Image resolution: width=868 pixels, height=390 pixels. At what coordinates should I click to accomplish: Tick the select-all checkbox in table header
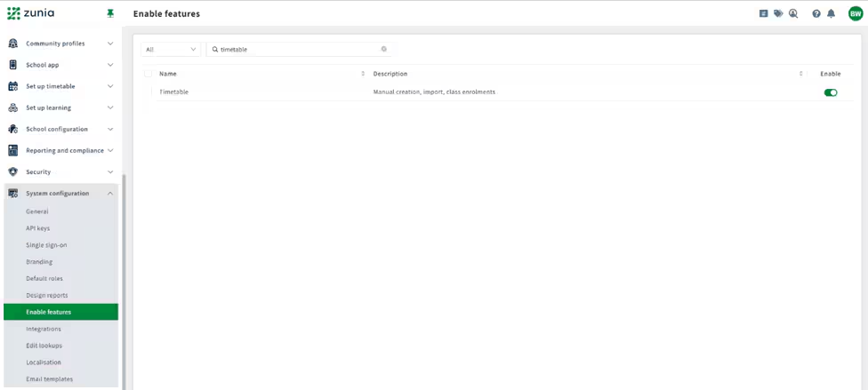click(x=148, y=74)
